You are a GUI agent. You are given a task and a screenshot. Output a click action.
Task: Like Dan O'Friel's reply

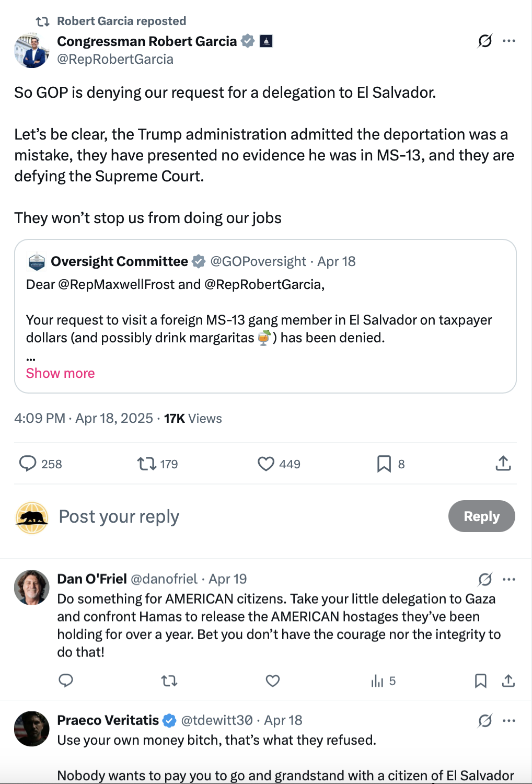(x=273, y=681)
